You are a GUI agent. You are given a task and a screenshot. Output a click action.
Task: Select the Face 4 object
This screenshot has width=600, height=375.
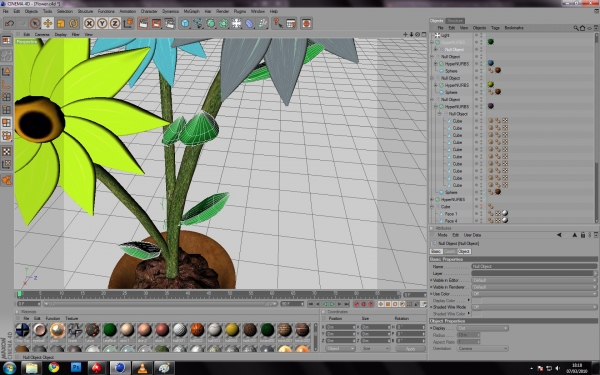pos(451,221)
